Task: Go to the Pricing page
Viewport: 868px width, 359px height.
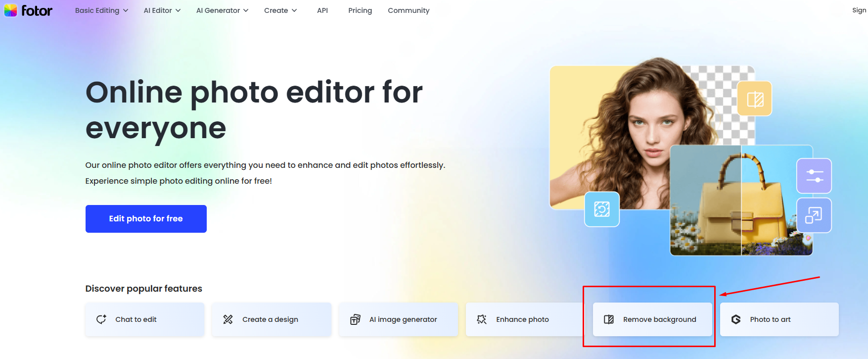Action: pos(360,10)
